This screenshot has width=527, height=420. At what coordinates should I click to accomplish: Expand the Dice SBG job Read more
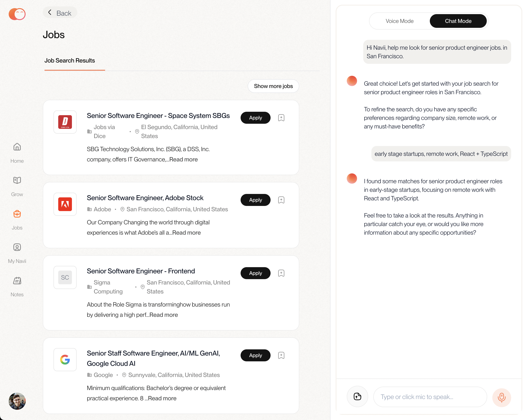(x=183, y=159)
